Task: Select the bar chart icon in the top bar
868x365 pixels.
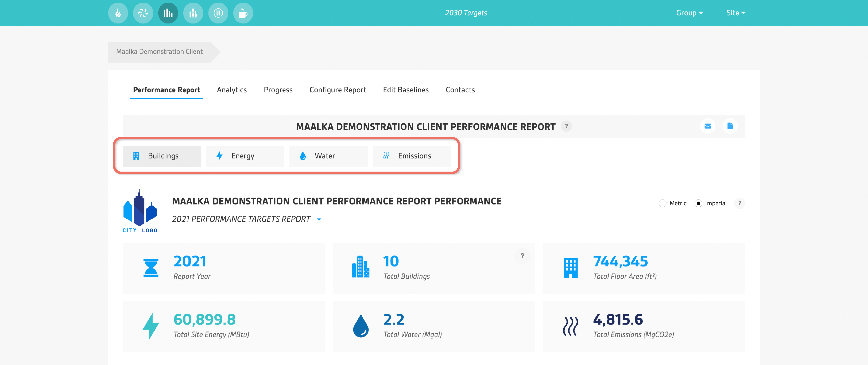Action: pyautogui.click(x=168, y=13)
